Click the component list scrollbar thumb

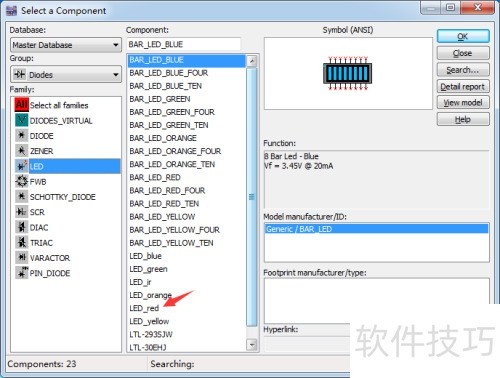(x=252, y=197)
